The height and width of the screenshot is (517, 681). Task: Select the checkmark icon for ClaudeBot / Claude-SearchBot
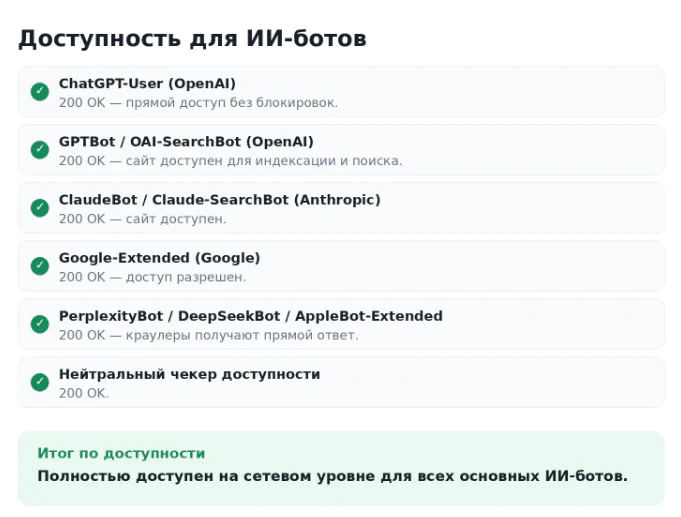pos(40,208)
